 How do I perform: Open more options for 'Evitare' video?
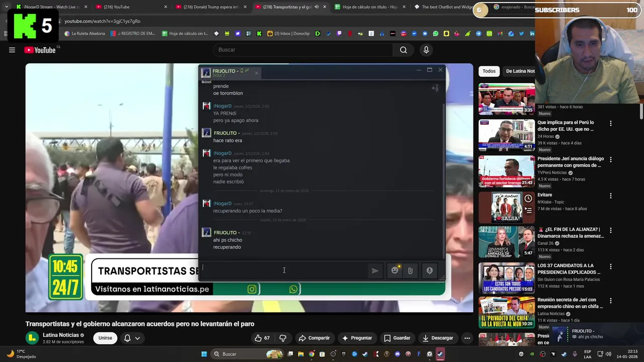pos(611,196)
